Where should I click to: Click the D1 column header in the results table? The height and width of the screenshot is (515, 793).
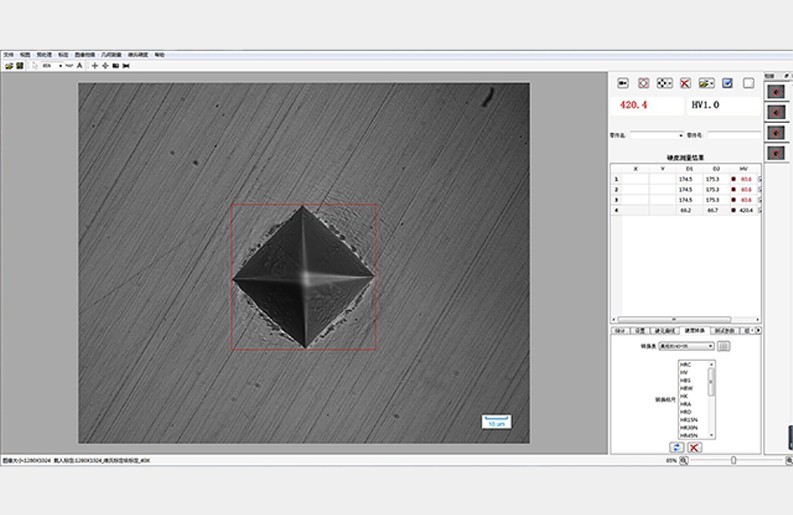[x=689, y=168]
